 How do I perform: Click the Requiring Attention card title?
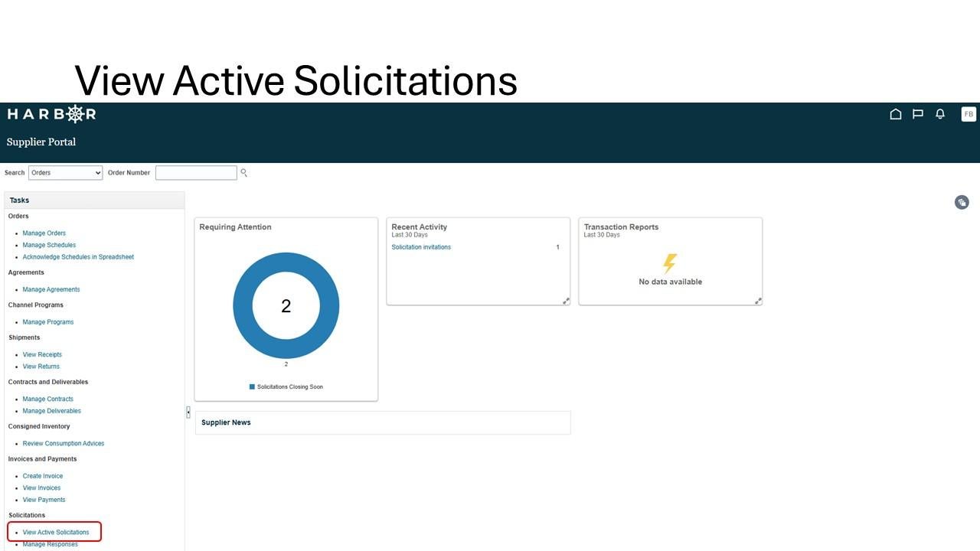tap(235, 227)
